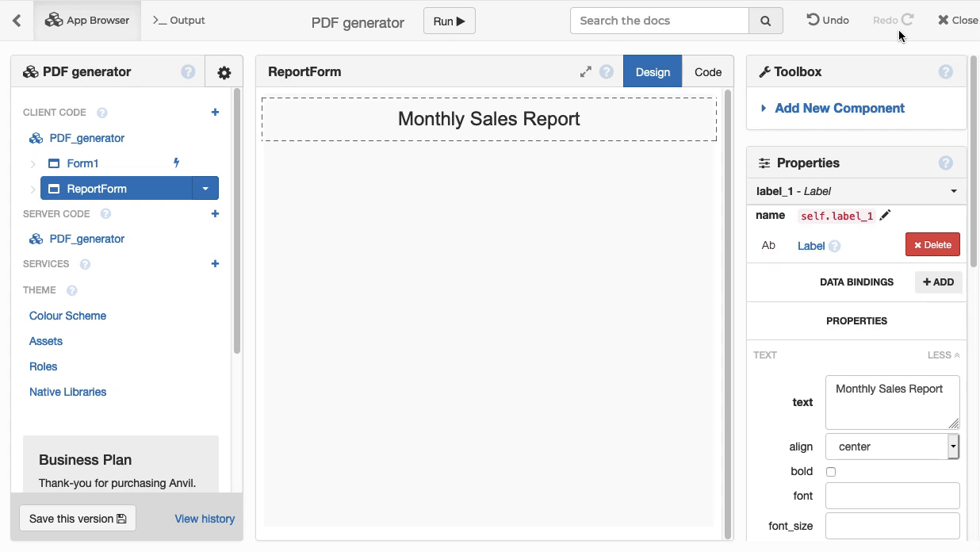Click the back arrow icon
980x552 pixels.
click(x=17, y=21)
